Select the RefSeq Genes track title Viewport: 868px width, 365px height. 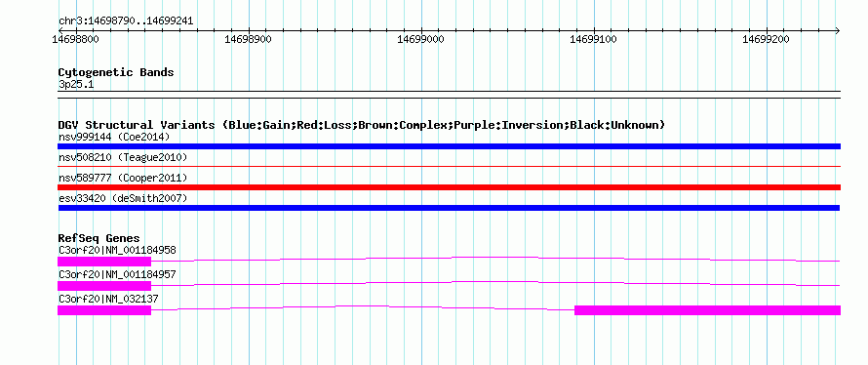coord(99,238)
